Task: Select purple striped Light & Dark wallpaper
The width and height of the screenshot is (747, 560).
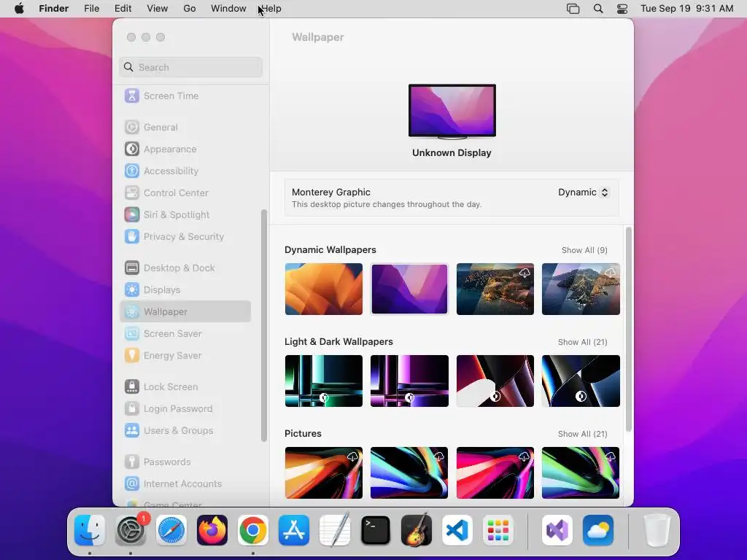Action: 409,381
